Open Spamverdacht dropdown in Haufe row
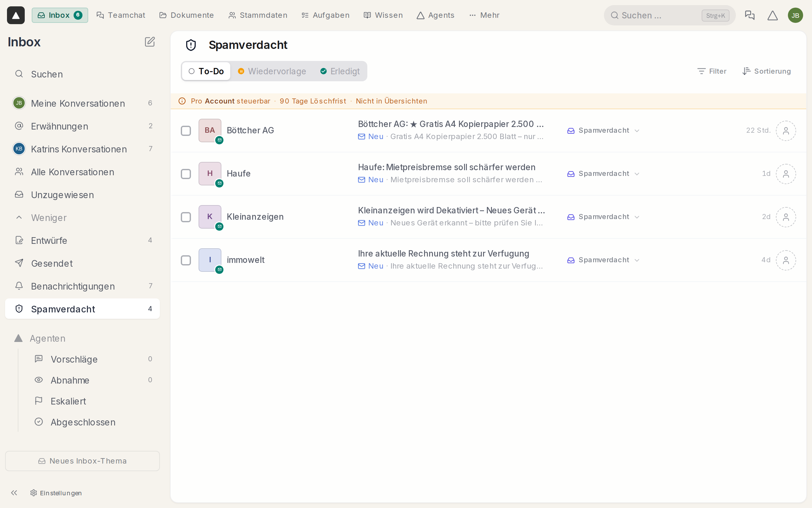Image resolution: width=812 pixels, height=508 pixels. 603,174
